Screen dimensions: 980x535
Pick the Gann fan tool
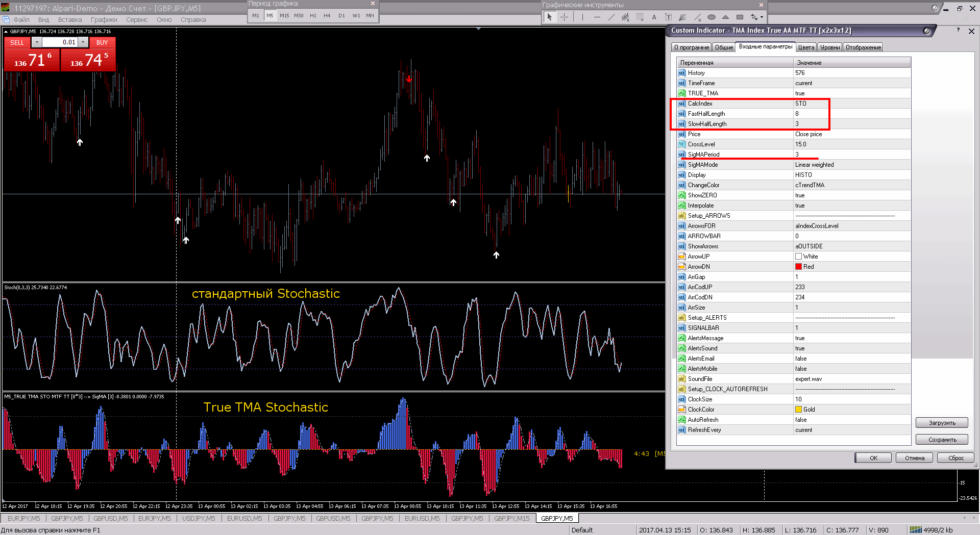click(682, 17)
